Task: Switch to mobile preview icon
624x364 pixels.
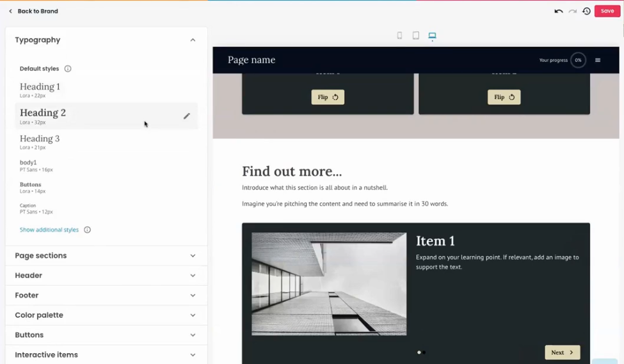Action: coord(399,35)
